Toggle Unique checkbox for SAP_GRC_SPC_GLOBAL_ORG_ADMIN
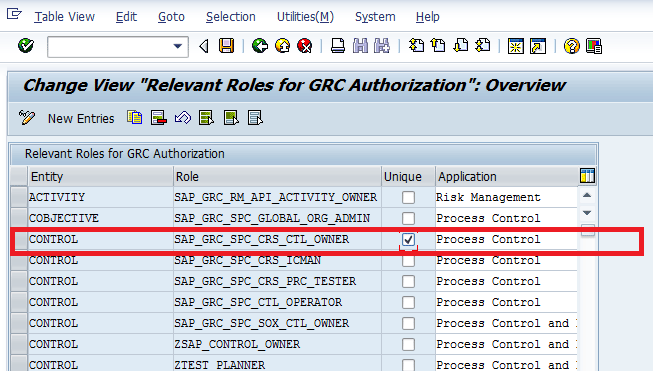653x371 pixels. pos(408,218)
